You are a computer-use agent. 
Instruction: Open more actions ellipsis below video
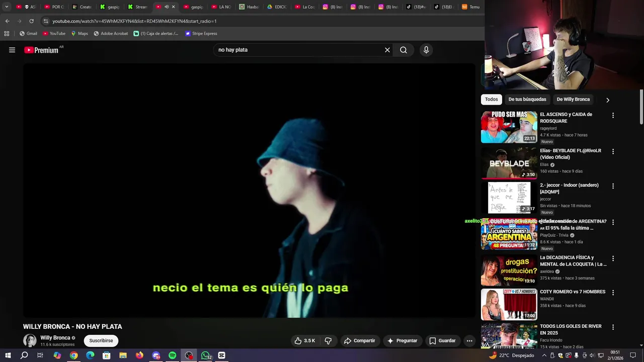pyautogui.click(x=469, y=341)
